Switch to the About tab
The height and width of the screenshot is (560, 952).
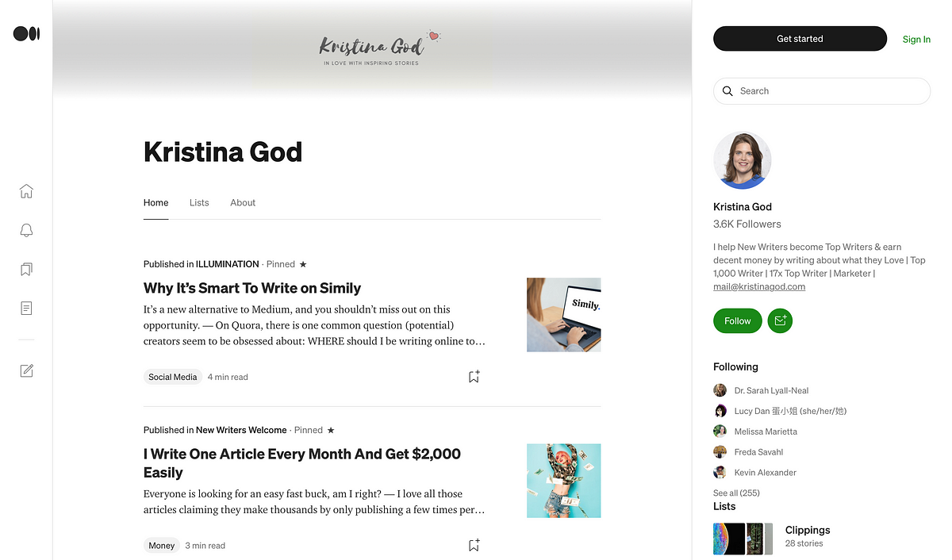[243, 202]
